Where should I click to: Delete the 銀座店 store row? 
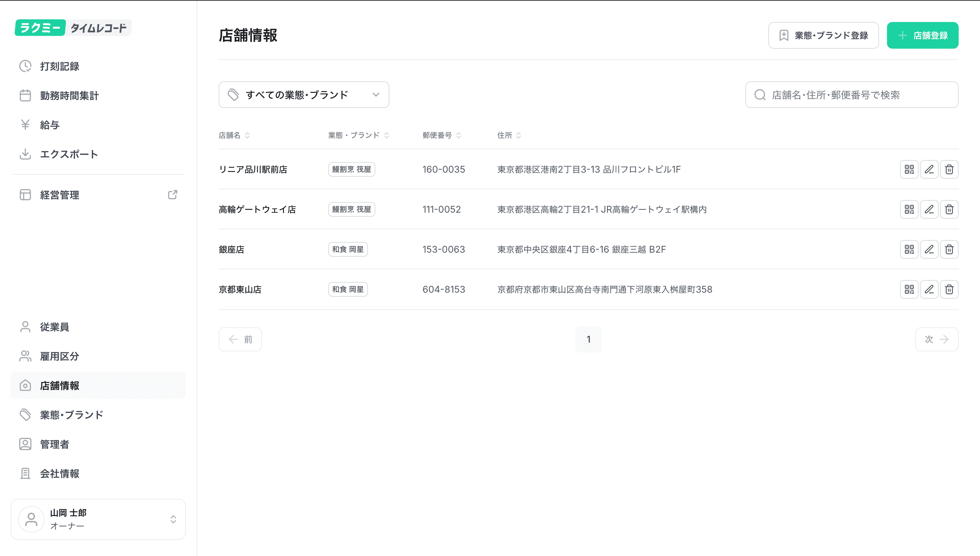(949, 249)
